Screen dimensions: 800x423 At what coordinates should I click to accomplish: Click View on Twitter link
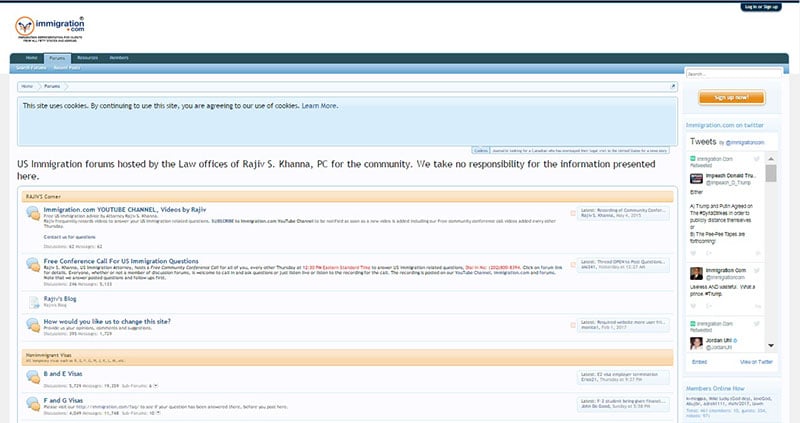click(756, 362)
